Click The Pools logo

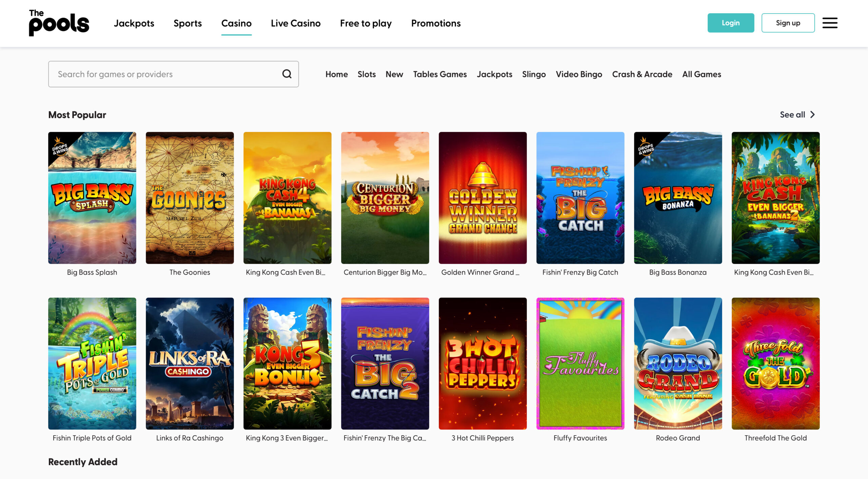59,23
